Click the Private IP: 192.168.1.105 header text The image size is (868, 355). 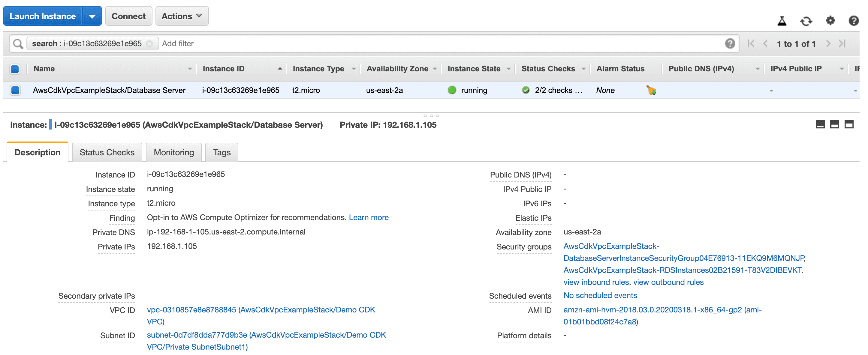pos(388,125)
